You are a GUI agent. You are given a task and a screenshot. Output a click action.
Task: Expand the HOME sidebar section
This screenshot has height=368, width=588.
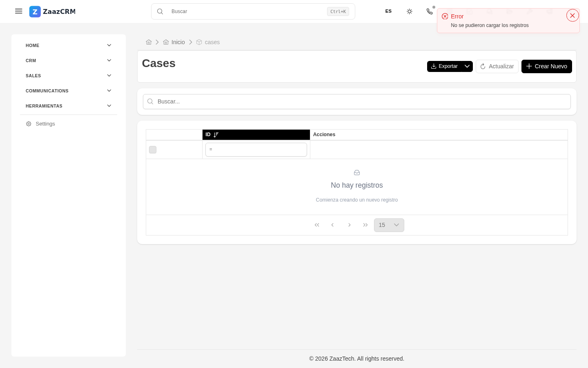[x=69, y=45]
